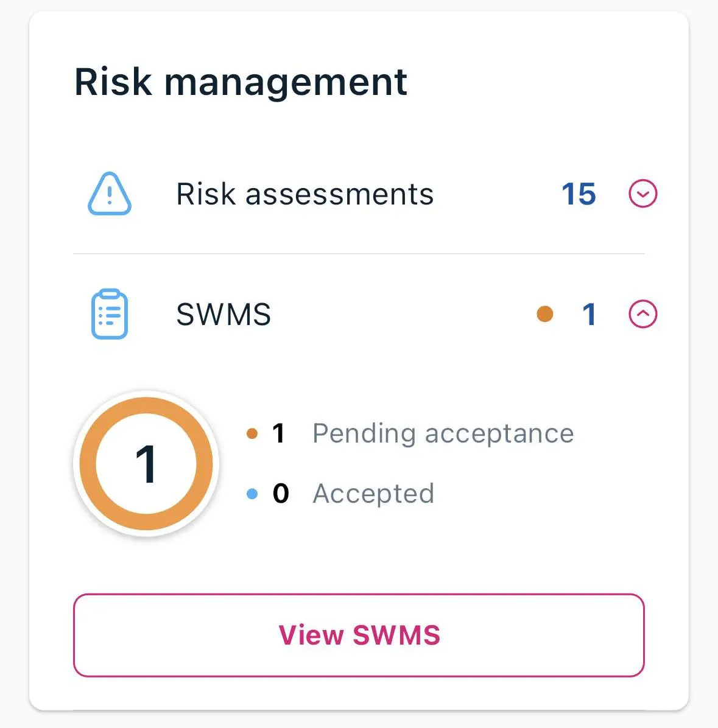Select the SWMS row label

click(x=223, y=314)
